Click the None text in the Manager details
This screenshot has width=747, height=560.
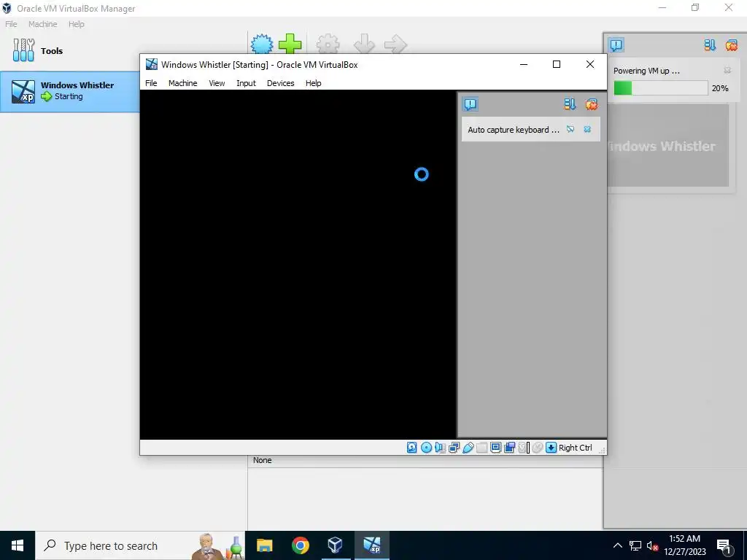(x=262, y=460)
